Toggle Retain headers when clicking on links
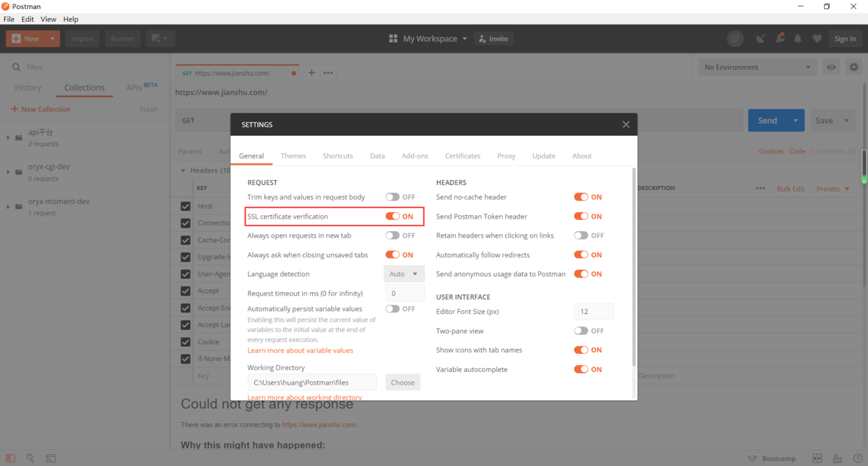Image resolution: width=868 pixels, height=466 pixels. (x=581, y=235)
